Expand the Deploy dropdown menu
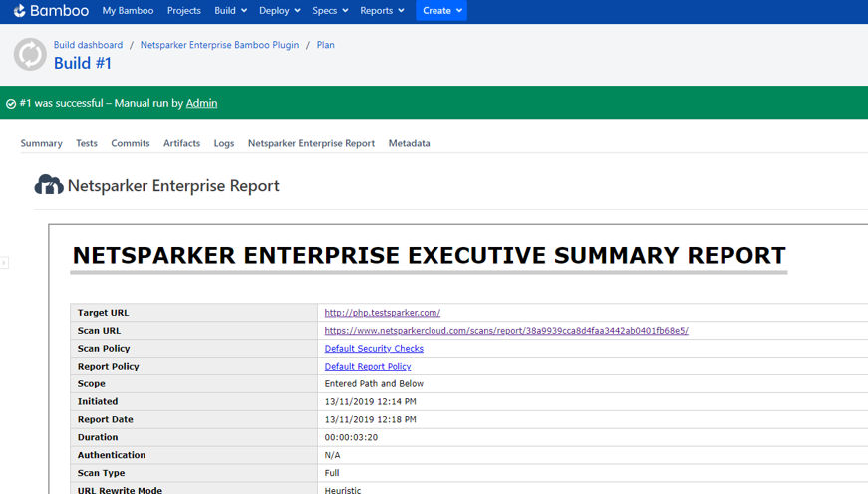Viewport: 868px width, 494px height. click(280, 11)
